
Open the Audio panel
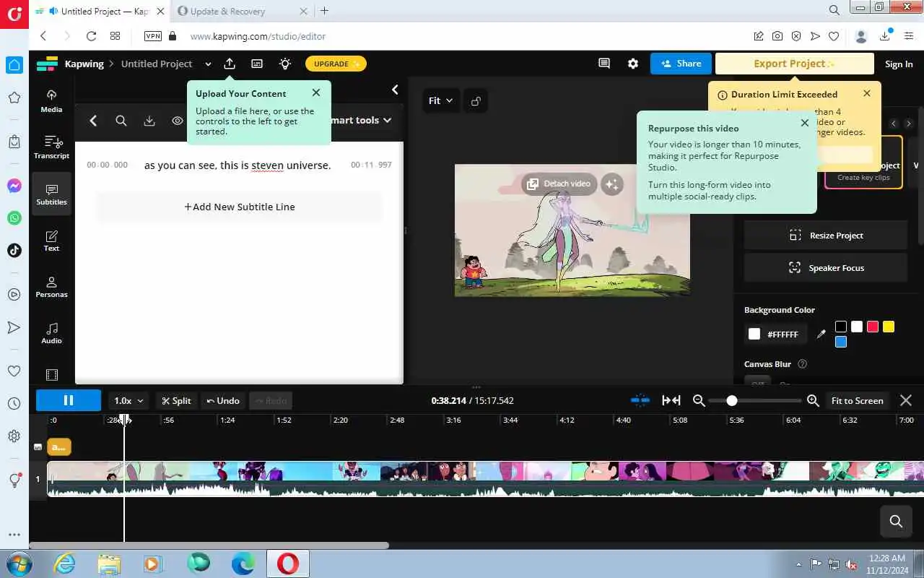(x=51, y=333)
